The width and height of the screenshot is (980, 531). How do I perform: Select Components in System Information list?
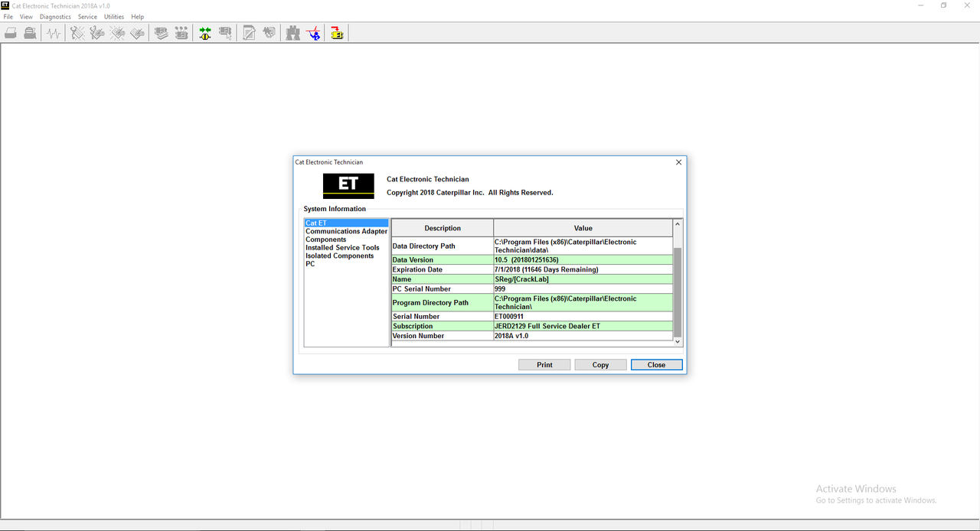[346, 239]
